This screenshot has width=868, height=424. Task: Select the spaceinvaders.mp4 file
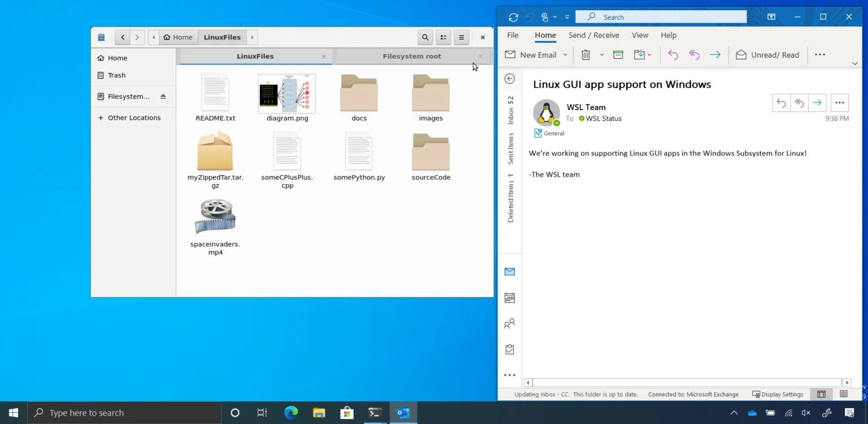pyautogui.click(x=215, y=226)
